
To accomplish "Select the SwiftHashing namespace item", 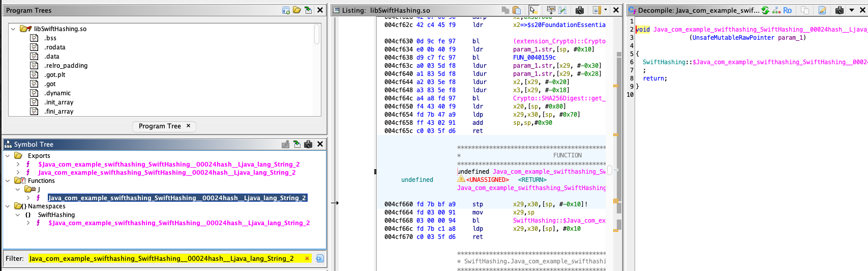I will [56, 215].
